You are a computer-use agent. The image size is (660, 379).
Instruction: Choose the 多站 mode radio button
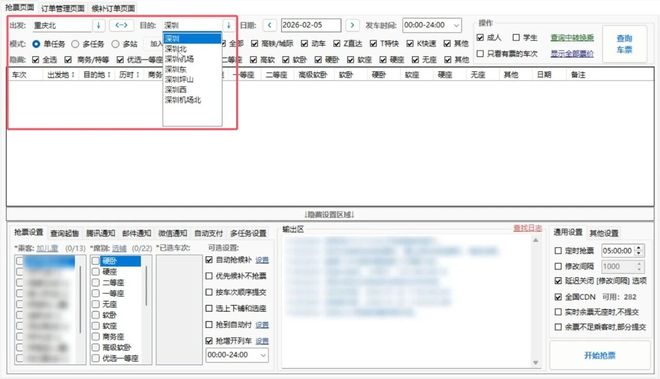[115, 44]
